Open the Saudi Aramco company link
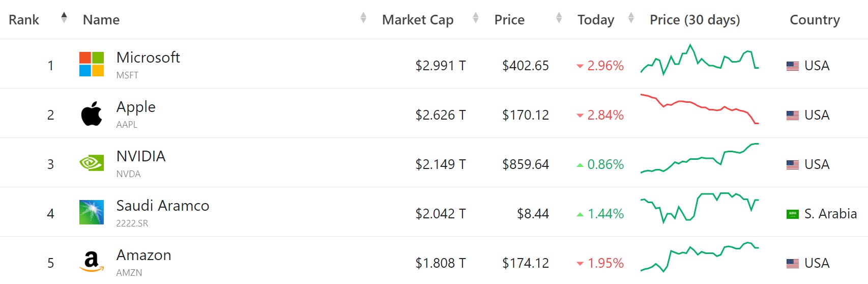Image resolution: width=868 pixels, height=284 pixels. (163, 206)
